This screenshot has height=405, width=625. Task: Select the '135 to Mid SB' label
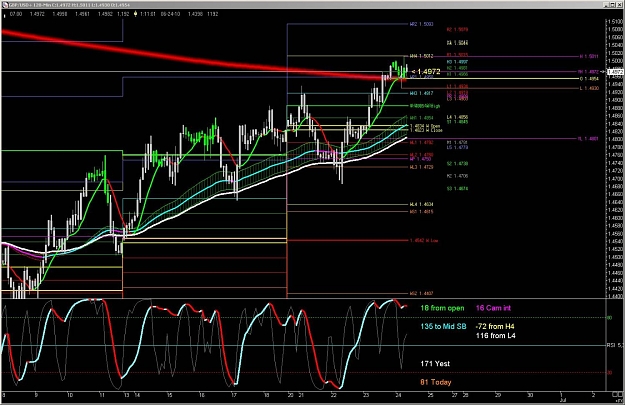coord(443,326)
